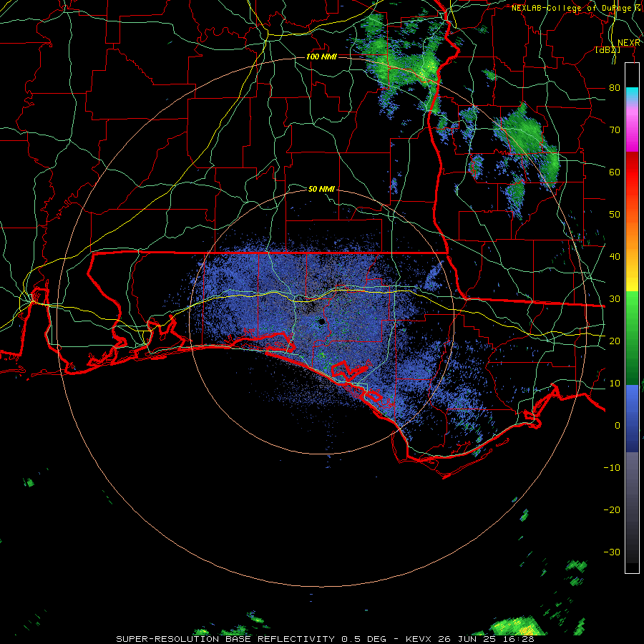Click the [dBZ] units label
The width and height of the screenshot is (644, 644).
(608, 50)
